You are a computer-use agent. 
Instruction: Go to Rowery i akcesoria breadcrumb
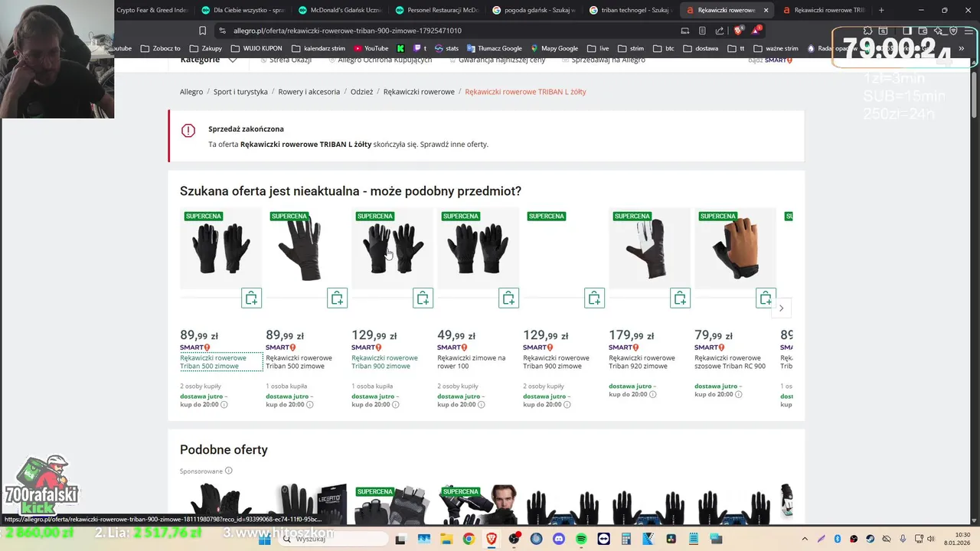click(309, 92)
